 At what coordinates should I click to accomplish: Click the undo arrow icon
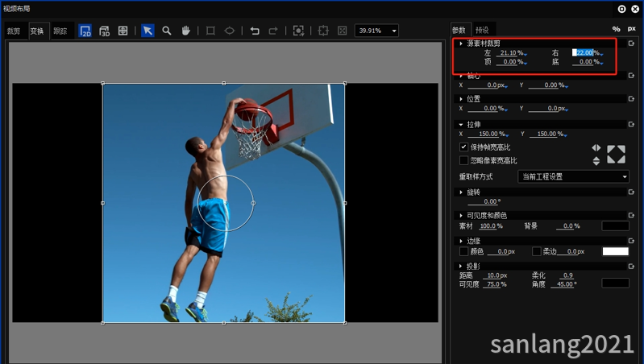[x=255, y=31]
